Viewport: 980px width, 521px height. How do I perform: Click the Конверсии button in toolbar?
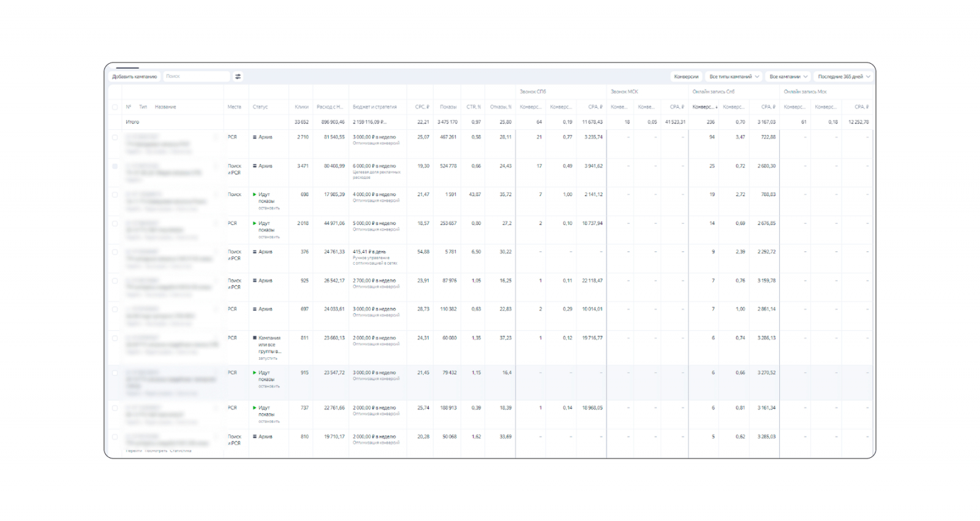[x=686, y=77]
